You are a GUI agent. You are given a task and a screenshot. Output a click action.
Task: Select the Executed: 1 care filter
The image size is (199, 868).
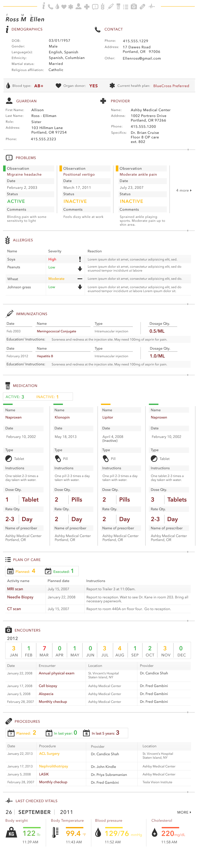click(59, 571)
